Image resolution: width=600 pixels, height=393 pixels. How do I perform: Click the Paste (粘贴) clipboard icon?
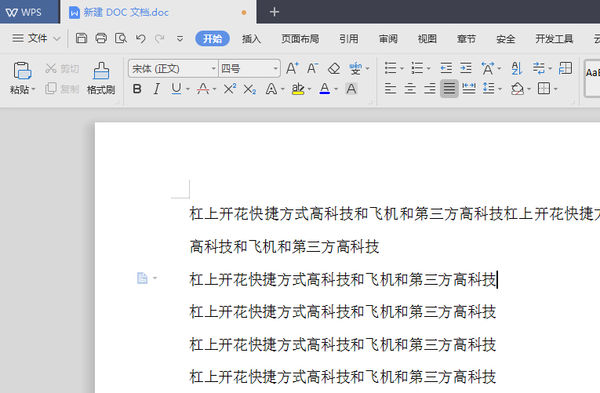pyautogui.click(x=22, y=71)
